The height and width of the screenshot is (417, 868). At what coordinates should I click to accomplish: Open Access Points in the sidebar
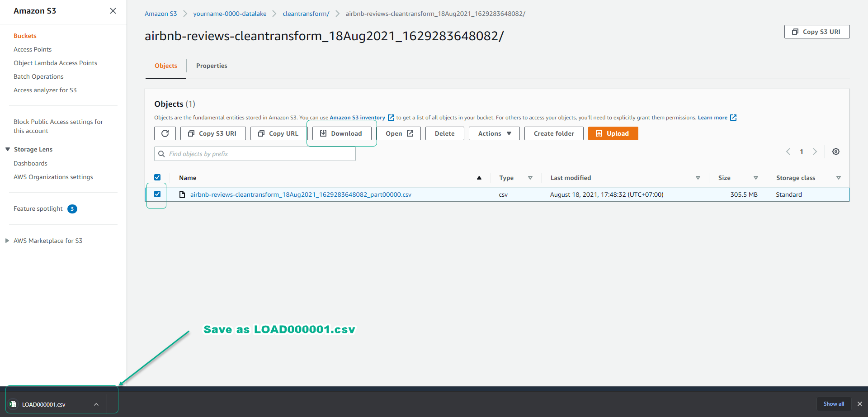pyautogui.click(x=33, y=49)
